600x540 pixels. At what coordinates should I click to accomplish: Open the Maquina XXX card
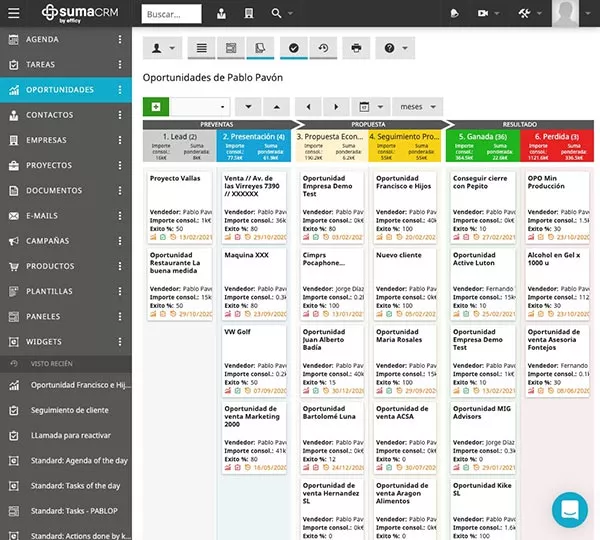click(x=254, y=284)
